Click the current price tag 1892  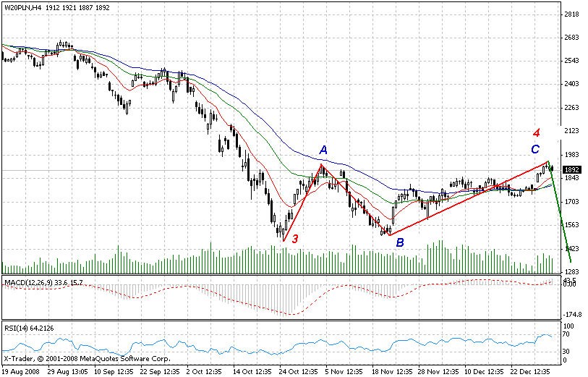572,170
